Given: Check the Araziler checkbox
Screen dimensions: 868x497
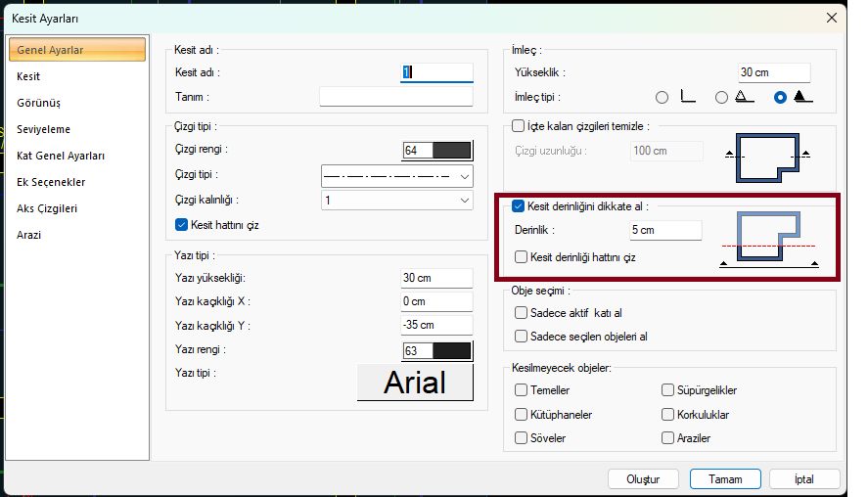Looking at the screenshot, I should coord(667,438).
